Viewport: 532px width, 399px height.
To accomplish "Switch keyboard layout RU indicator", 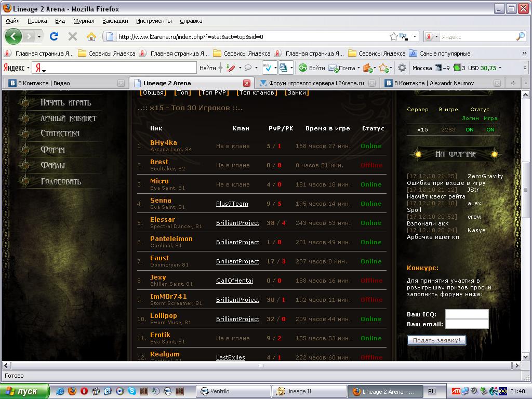I will [x=432, y=391].
